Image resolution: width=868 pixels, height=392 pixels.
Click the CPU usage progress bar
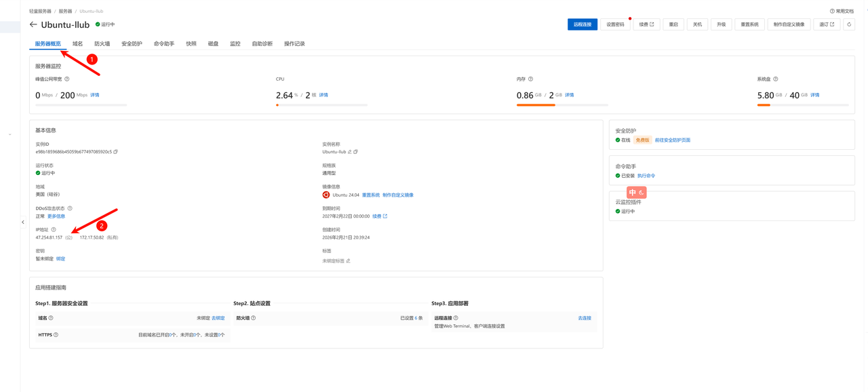coord(321,105)
